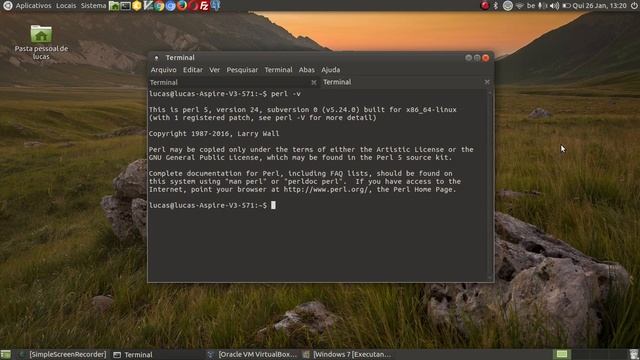
Task: Open the Arquivo menu in Terminal
Action: point(163,70)
